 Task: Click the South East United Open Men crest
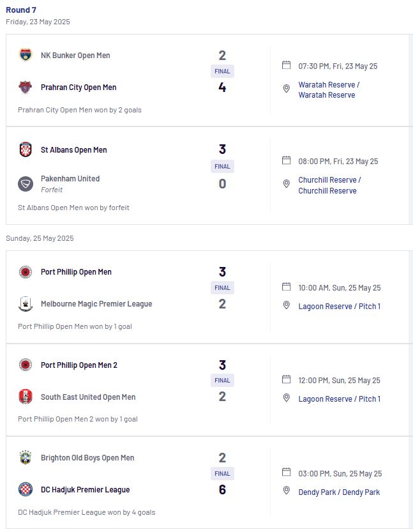tap(26, 397)
